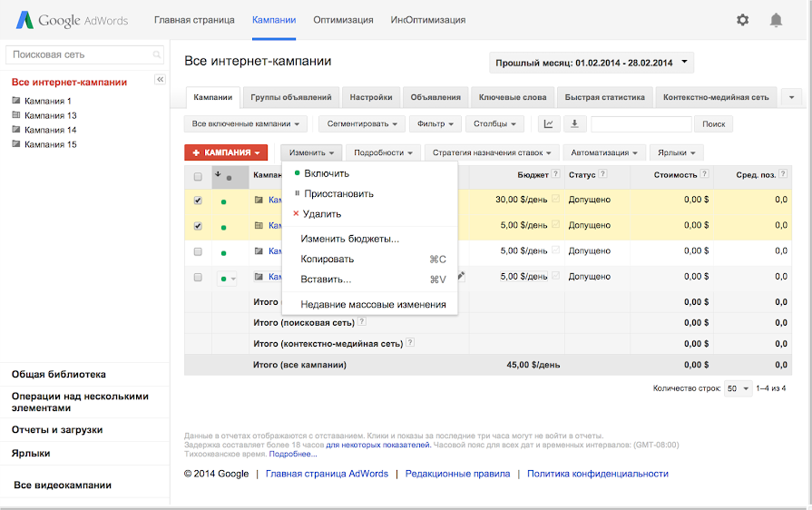Click the chart graph toolbar icon

(548, 123)
